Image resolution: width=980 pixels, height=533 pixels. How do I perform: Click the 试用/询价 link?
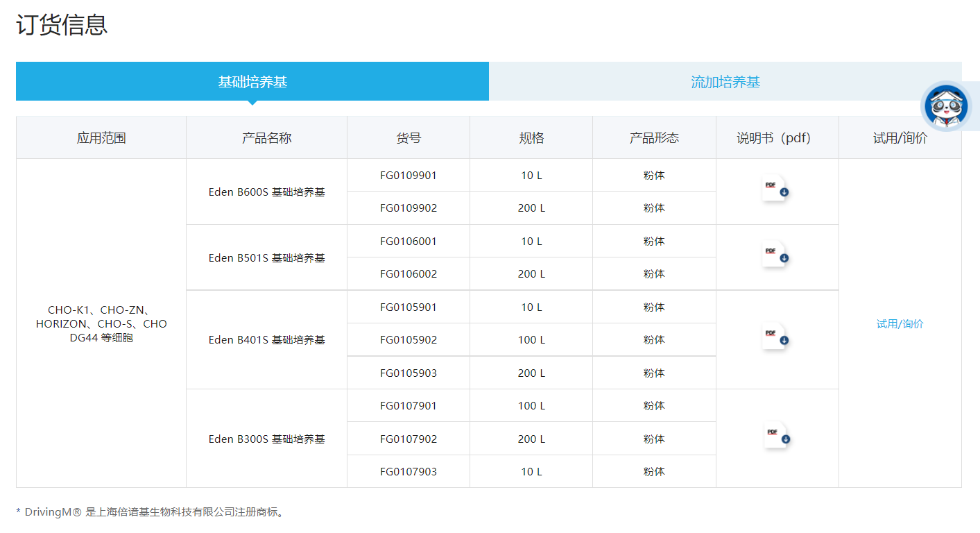click(x=900, y=324)
